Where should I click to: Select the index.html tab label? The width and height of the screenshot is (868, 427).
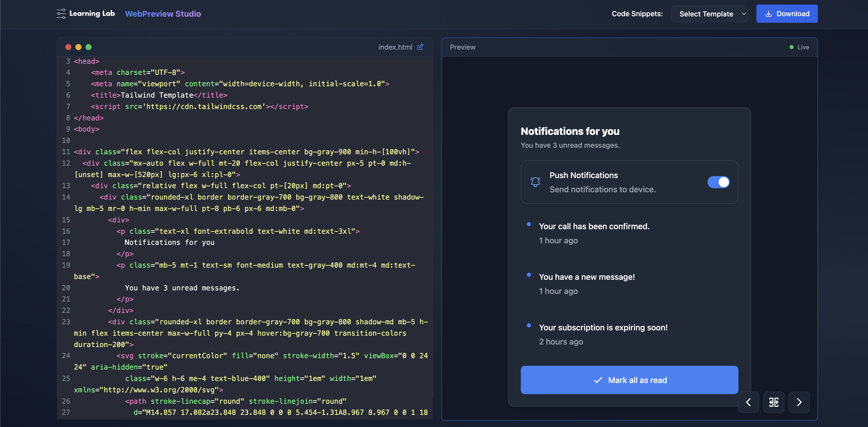tap(395, 47)
